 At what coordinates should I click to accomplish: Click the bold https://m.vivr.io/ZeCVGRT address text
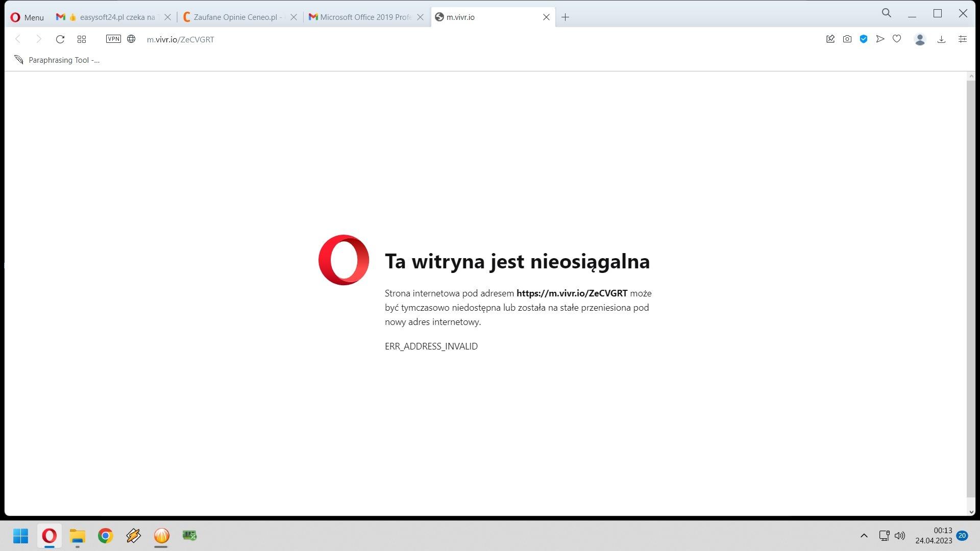[x=572, y=293]
